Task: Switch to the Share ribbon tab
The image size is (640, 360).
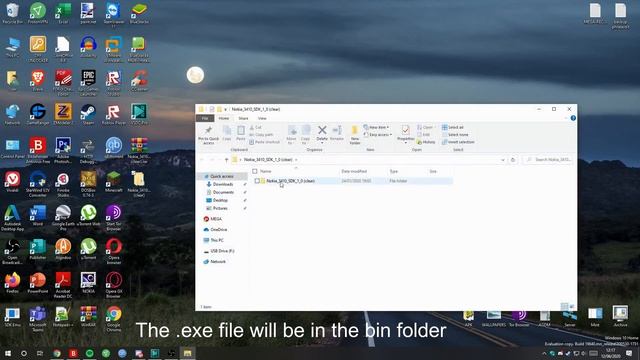Action: point(243,118)
